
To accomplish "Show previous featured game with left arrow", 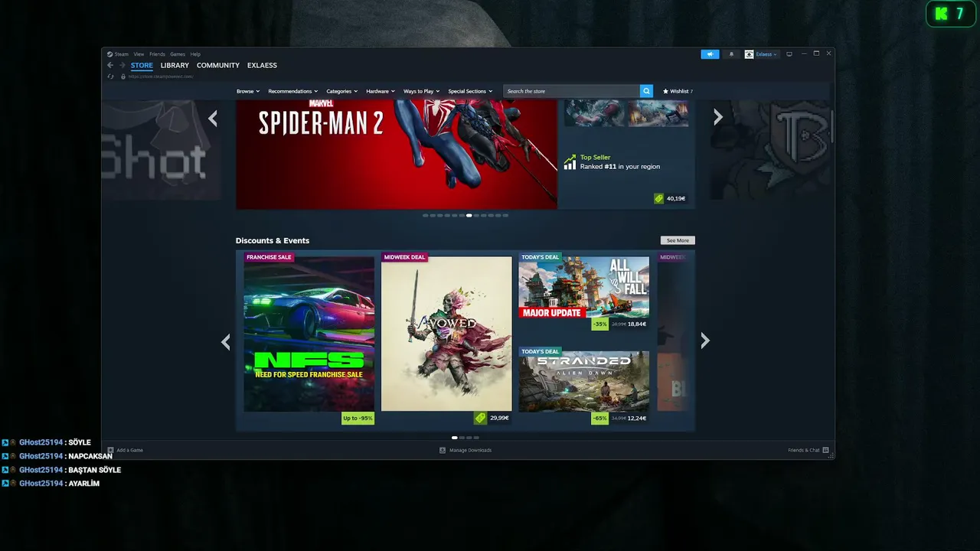I will coord(213,118).
